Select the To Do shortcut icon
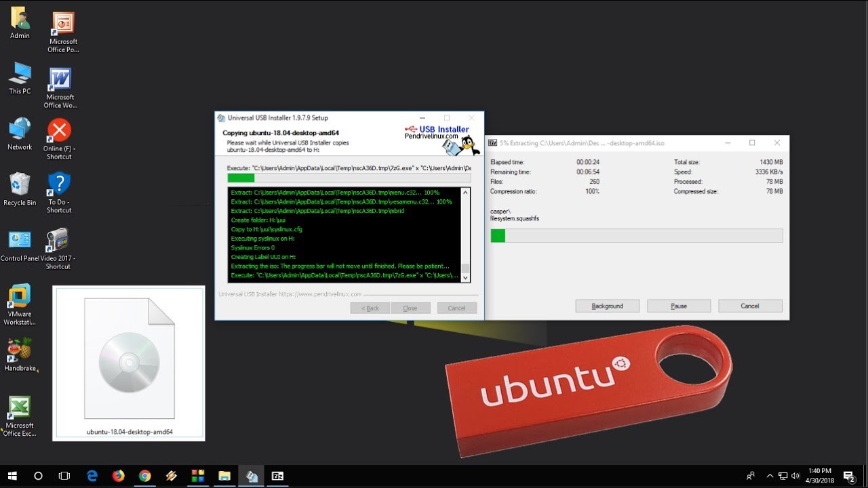 59,193
